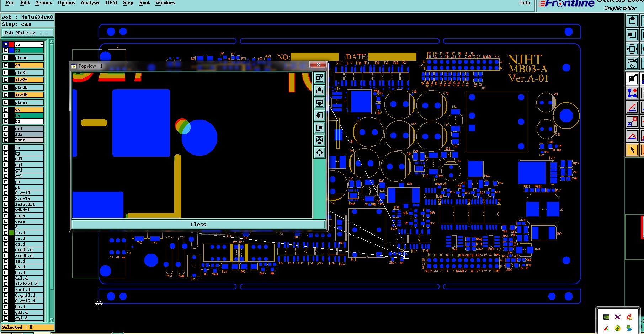
Task: Toggle the display checkbox for drl layer
Action: pyautogui.click(x=6, y=129)
